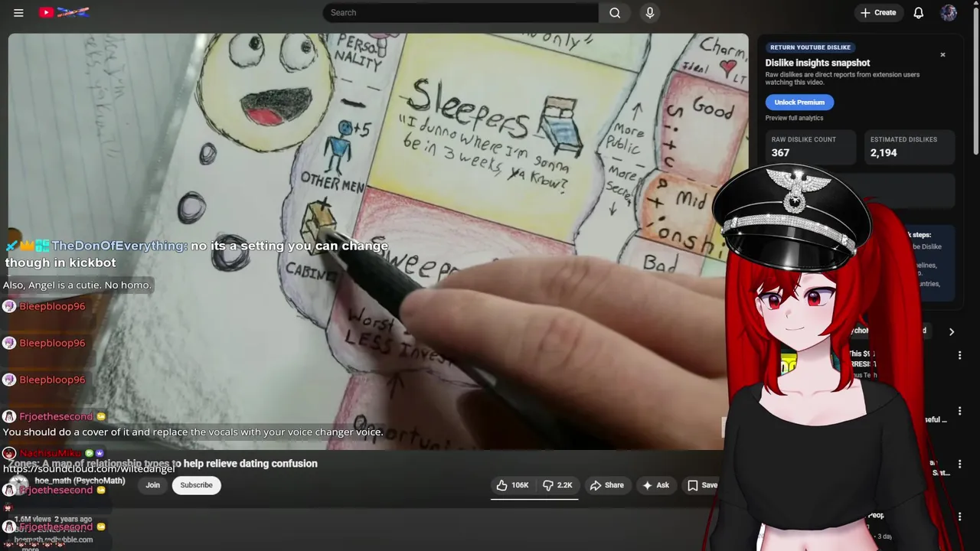Open the account avatar menu
This screenshot has width=980, height=551.
(949, 12)
